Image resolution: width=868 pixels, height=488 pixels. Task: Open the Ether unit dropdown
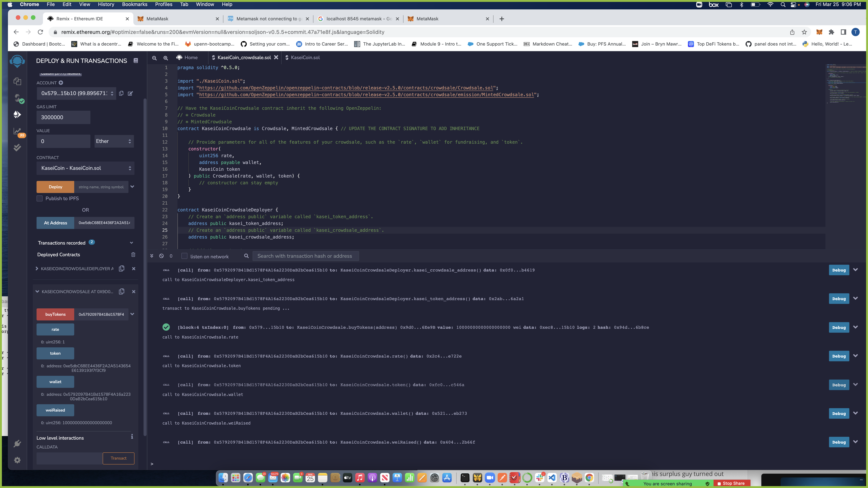114,141
